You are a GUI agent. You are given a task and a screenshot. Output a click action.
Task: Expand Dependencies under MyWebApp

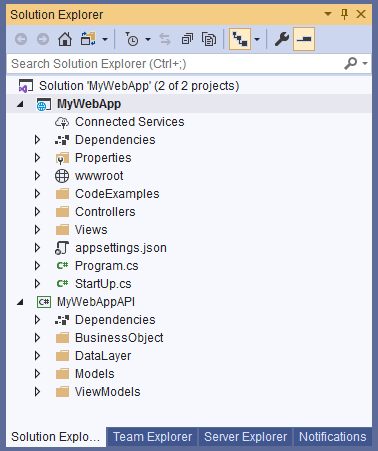[37, 140]
